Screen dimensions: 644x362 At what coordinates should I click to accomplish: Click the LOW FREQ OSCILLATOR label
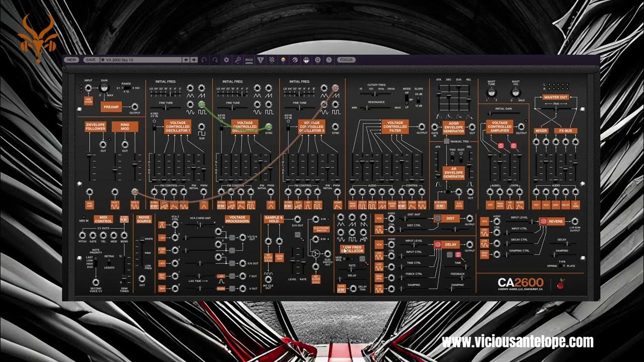pyautogui.click(x=352, y=249)
